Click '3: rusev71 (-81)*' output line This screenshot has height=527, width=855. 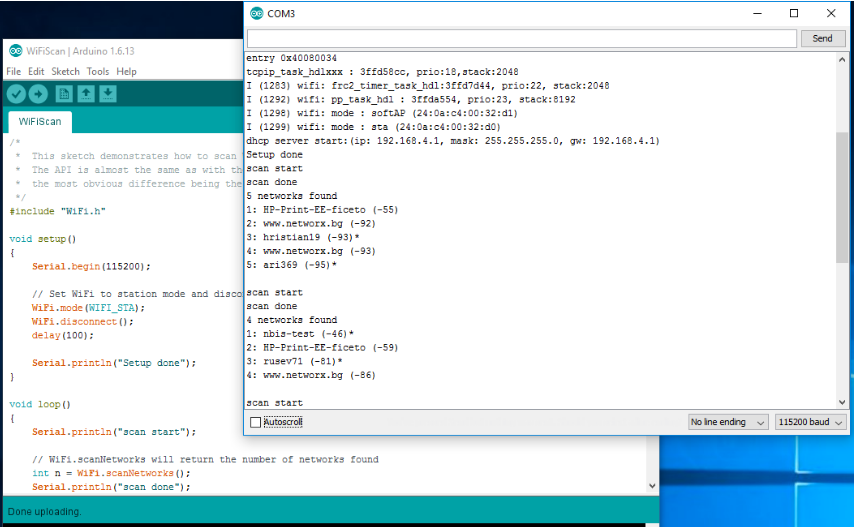click(294, 361)
